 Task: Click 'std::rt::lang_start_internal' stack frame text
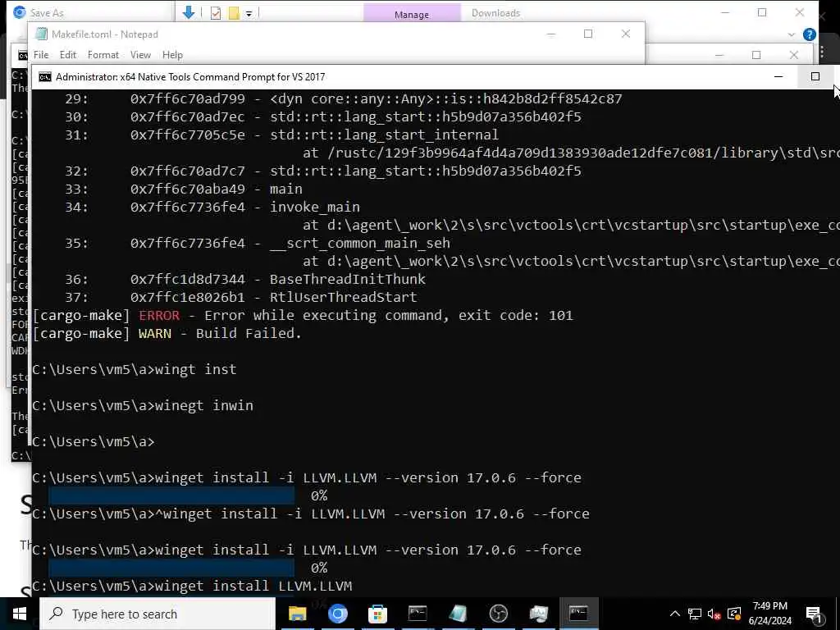(x=384, y=135)
